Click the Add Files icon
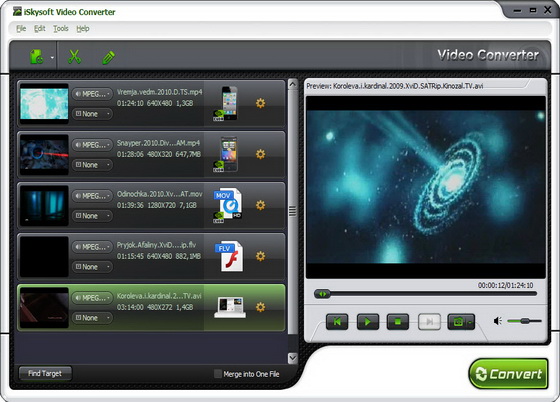 pos(36,57)
